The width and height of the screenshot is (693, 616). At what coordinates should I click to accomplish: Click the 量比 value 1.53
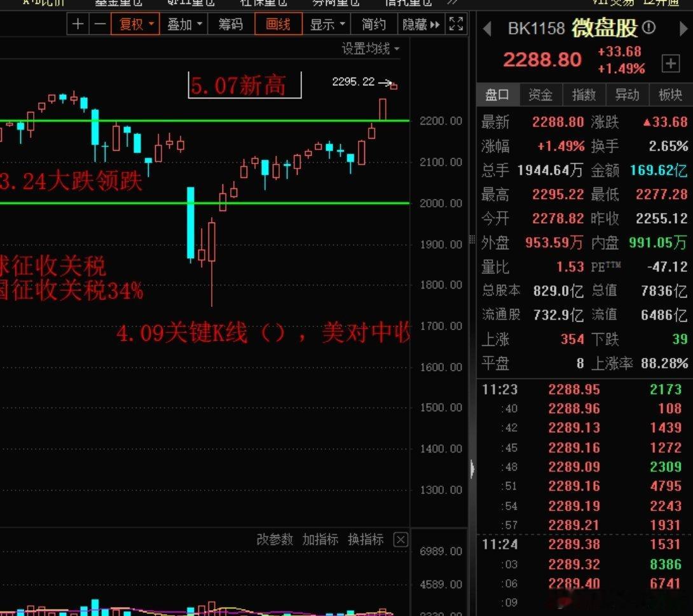[x=570, y=266]
